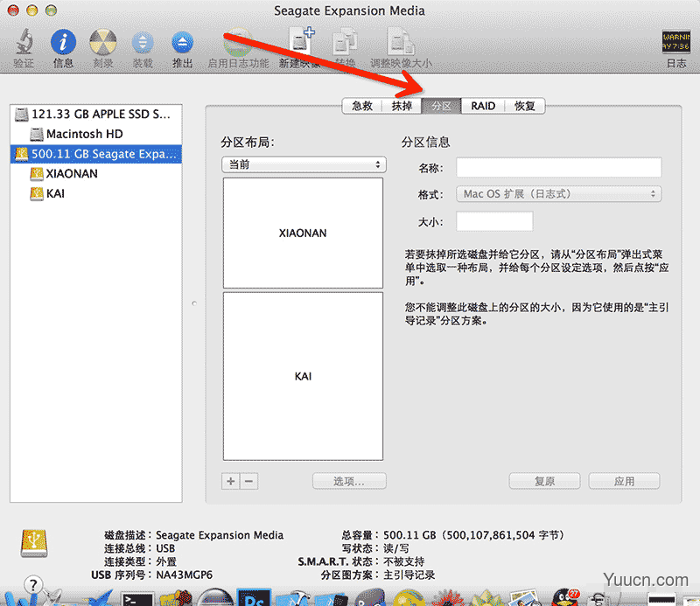Switch to the RAID tab
This screenshot has width=700, height=606.
point(483,106)
